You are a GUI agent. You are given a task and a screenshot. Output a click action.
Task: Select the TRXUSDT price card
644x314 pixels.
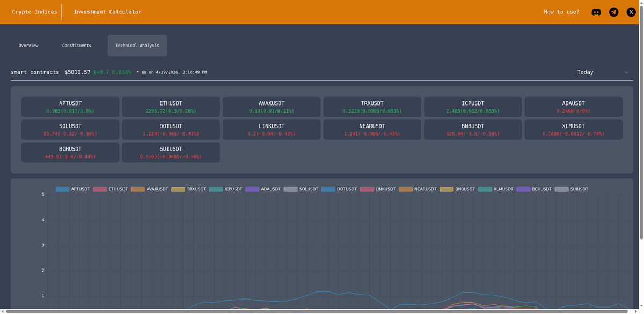372,106
